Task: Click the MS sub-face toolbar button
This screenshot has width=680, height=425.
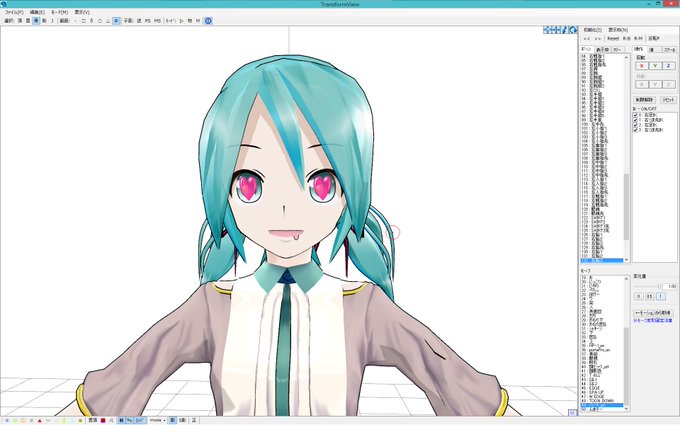Action: (157, 21)
